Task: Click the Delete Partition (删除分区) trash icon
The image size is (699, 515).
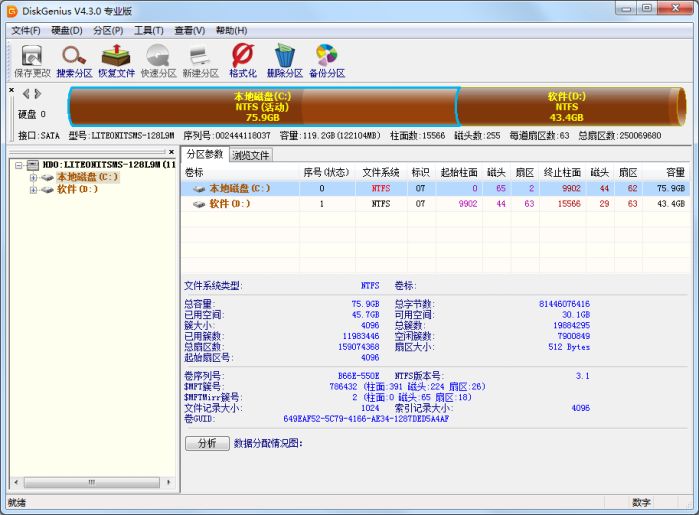Action: tap(284, 61)
